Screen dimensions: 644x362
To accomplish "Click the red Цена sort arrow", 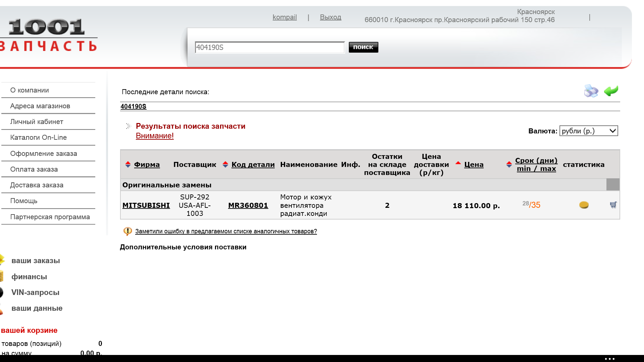I will click(458, 163).
